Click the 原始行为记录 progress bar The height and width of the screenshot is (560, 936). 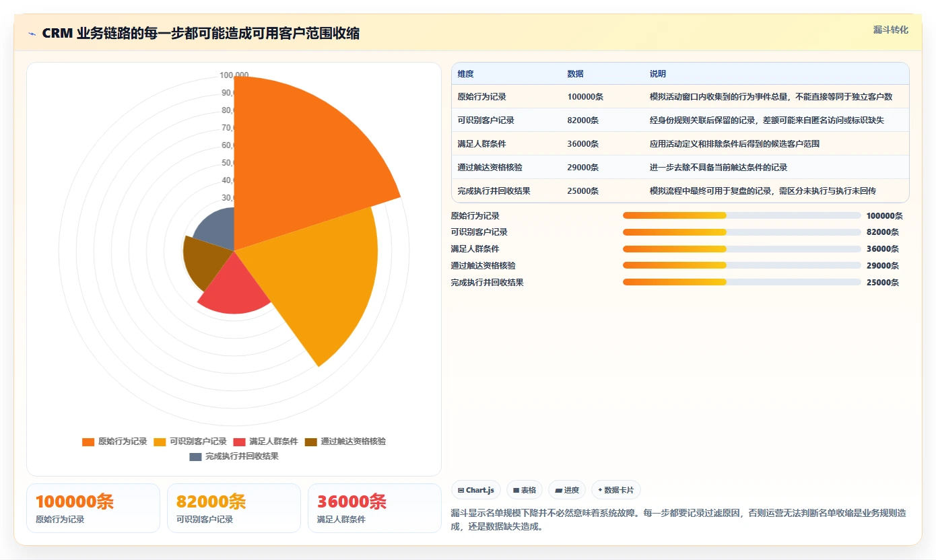[x=741, y=215]
